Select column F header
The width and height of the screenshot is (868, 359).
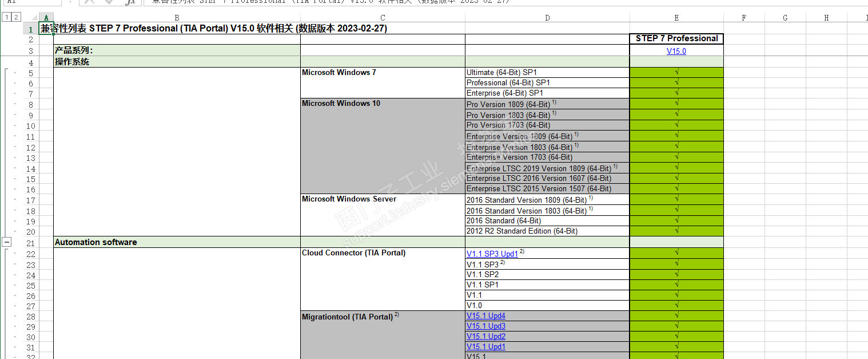[744, 18]
